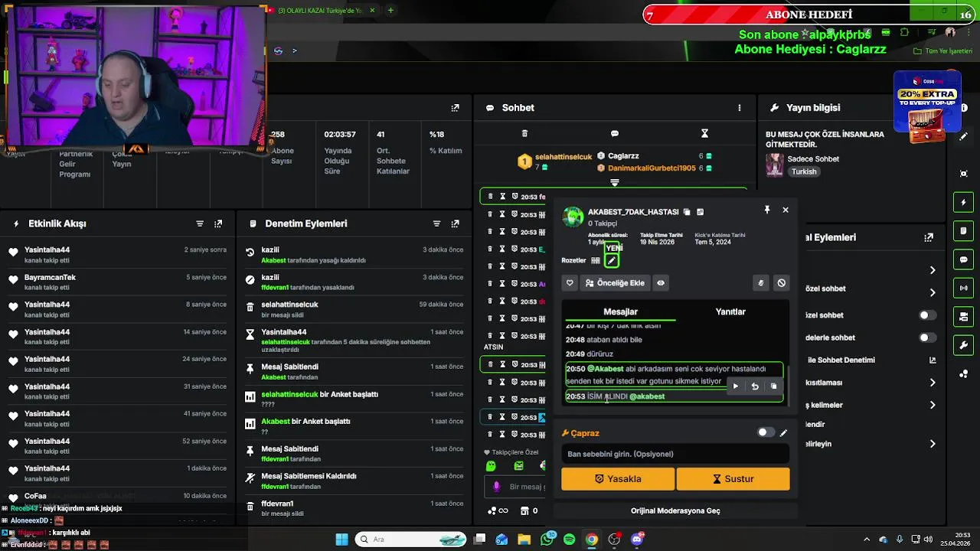The image size is (980, 551).
Task: Click the pencil icon in the right sidebar
Action: point(964,136)
